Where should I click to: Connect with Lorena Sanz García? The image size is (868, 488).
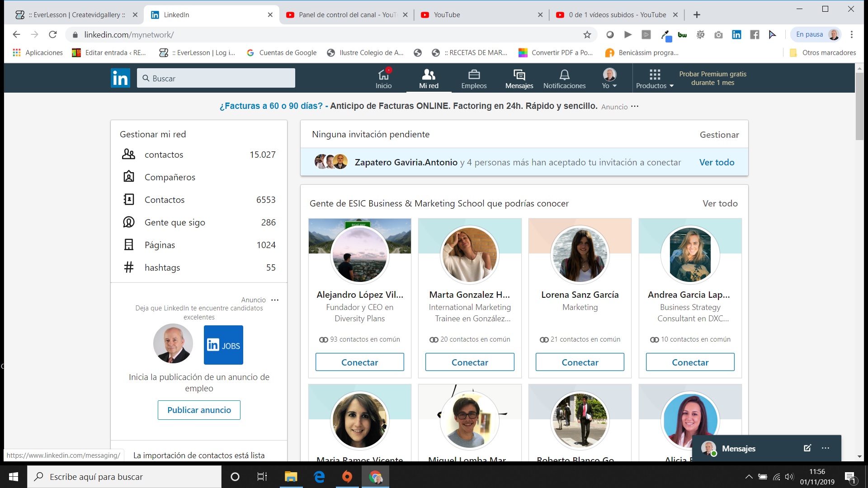pyautogui.click(x=580, y=362)
